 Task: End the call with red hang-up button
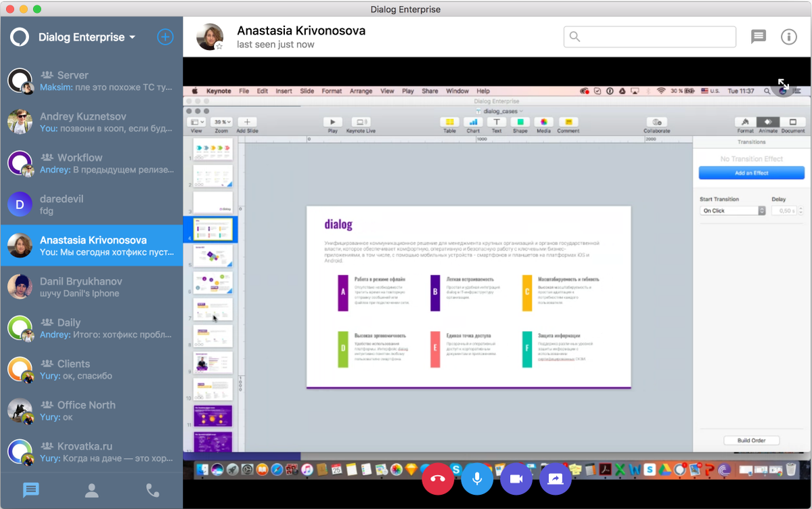[x=437, y=479]
